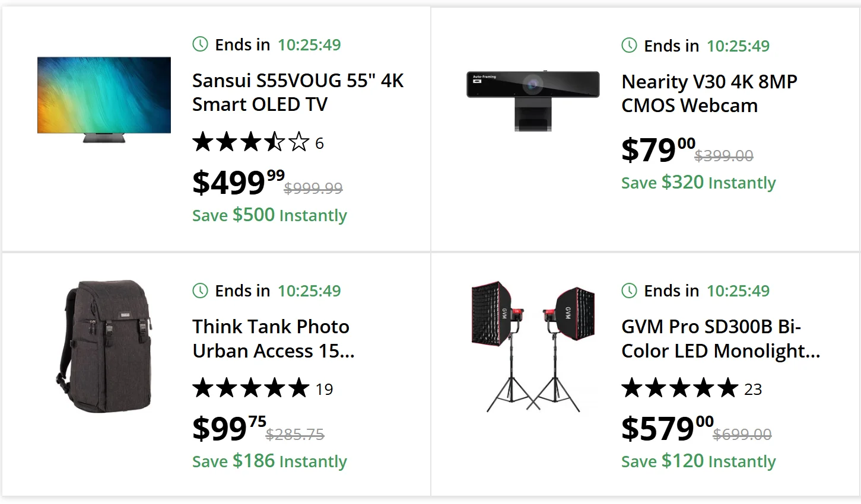Click the Sansui OLED TV product image

point(104,100)
